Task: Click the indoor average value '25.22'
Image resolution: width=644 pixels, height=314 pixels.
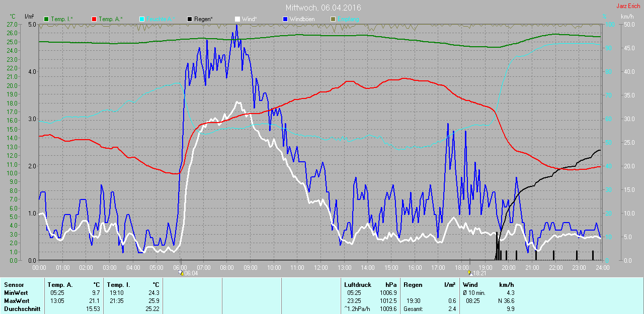Action: tap(152, 309)
